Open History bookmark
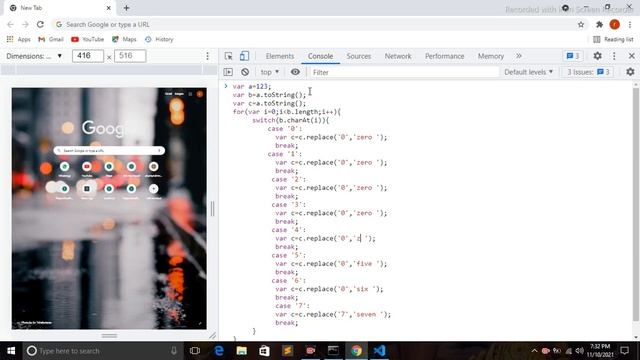 click(159, 39)
